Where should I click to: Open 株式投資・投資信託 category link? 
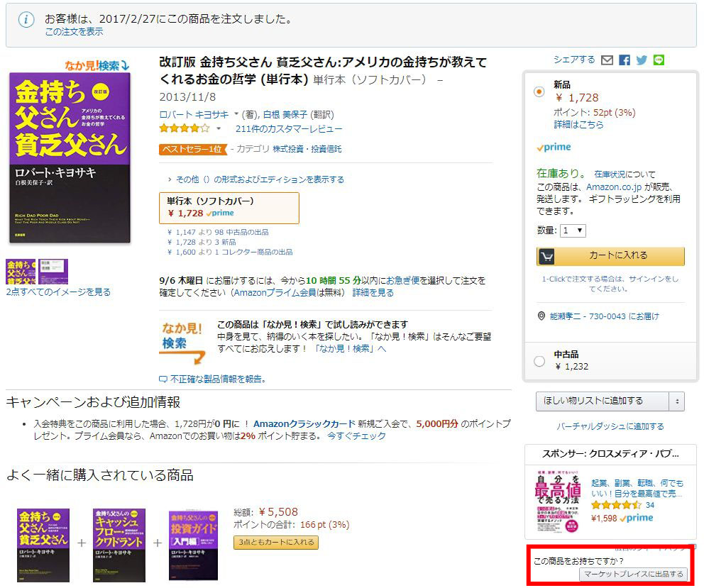pyautogui.click(x=307, y=149)
